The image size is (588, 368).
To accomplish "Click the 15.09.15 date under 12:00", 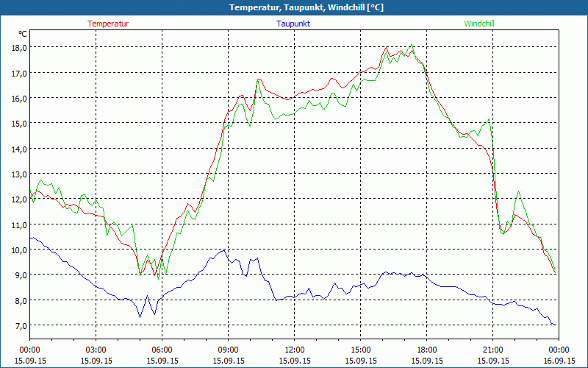I will pos(295,361).
